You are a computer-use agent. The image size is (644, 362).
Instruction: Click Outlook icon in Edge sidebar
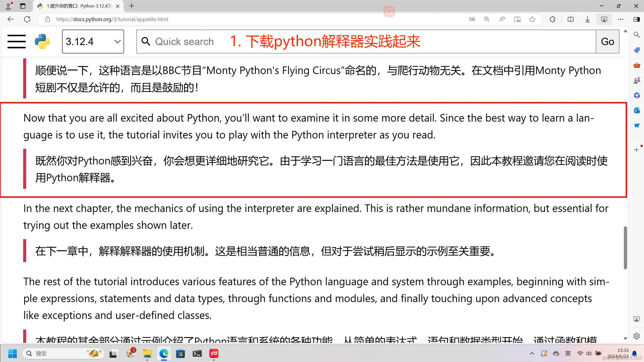(x=636, y=110)
